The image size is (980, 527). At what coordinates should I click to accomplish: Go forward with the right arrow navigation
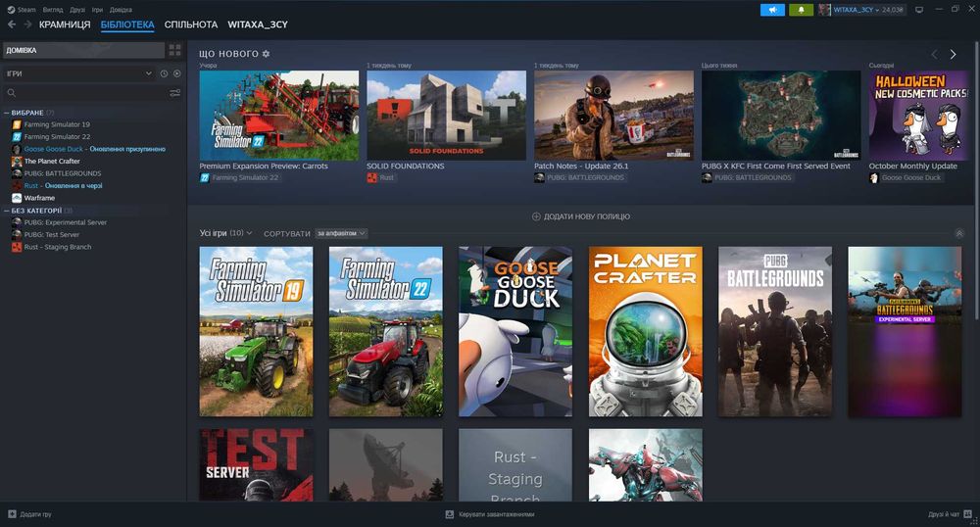coord(27,24)
